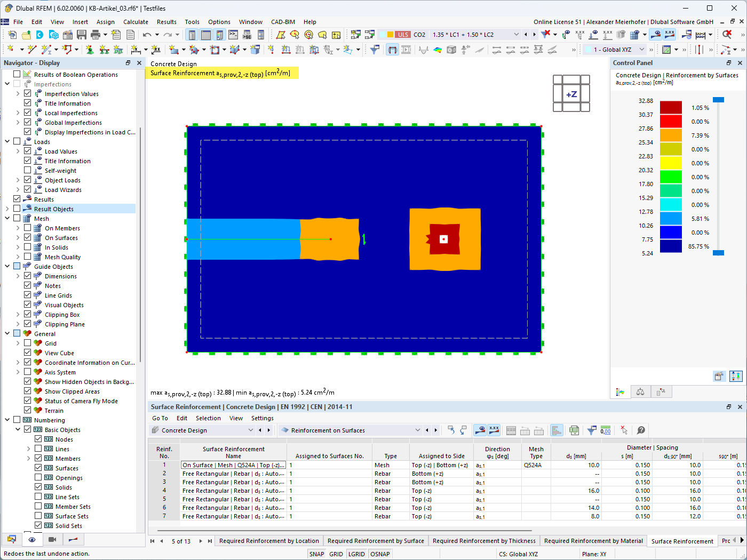Click the magnifier with red X icon
747x560 pixels.
[727, 35]
